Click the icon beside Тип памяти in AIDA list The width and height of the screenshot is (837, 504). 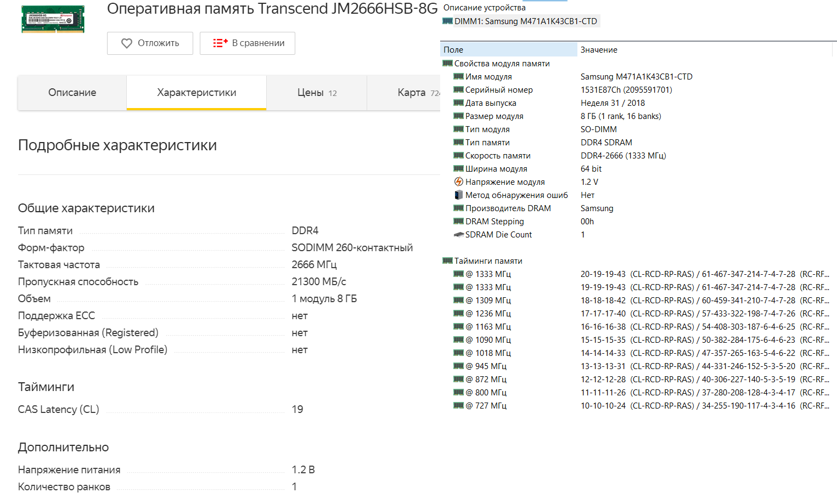[459, 142]
